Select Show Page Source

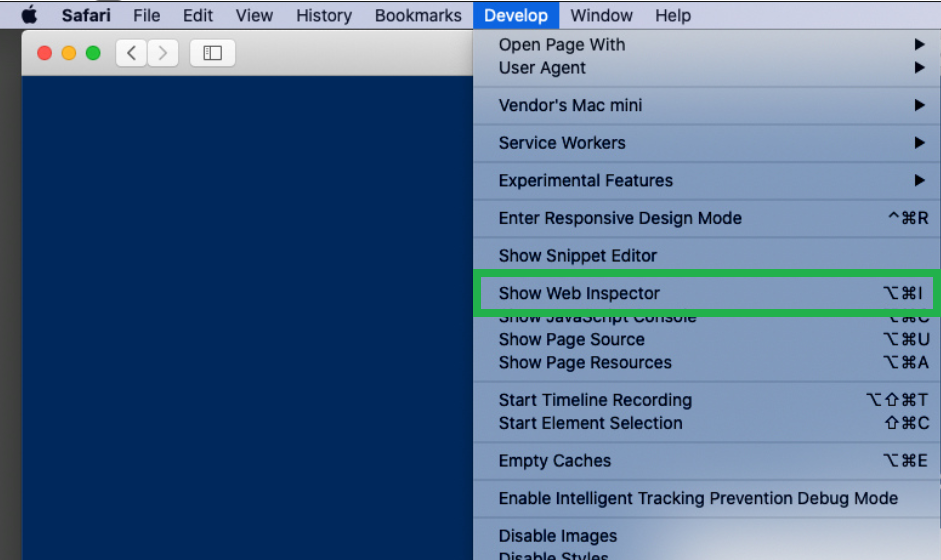click(x=707, y=339)
